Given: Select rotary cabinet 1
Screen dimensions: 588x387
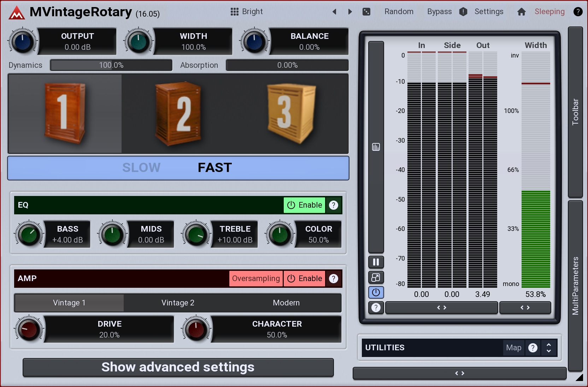Looking at the screenshot, I should pyautogui.click(x=65, y=114).
